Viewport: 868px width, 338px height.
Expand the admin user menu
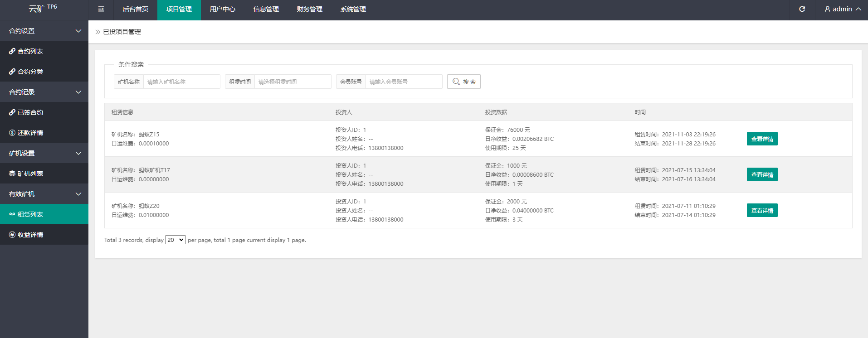(843, 9)
